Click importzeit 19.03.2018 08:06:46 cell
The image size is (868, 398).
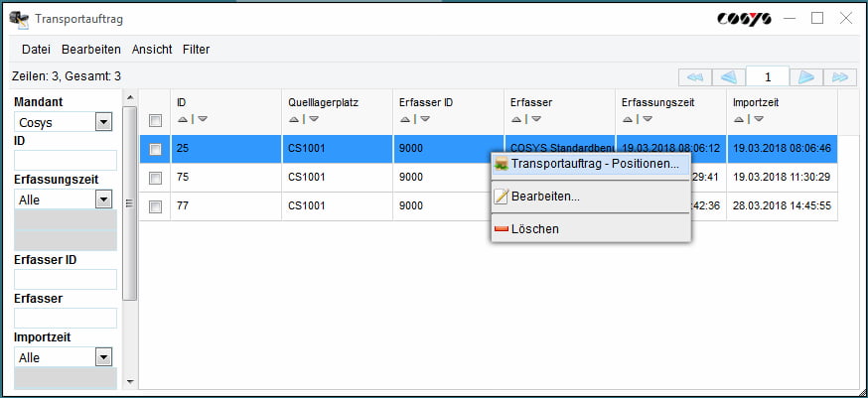click(x=783, y=149)
